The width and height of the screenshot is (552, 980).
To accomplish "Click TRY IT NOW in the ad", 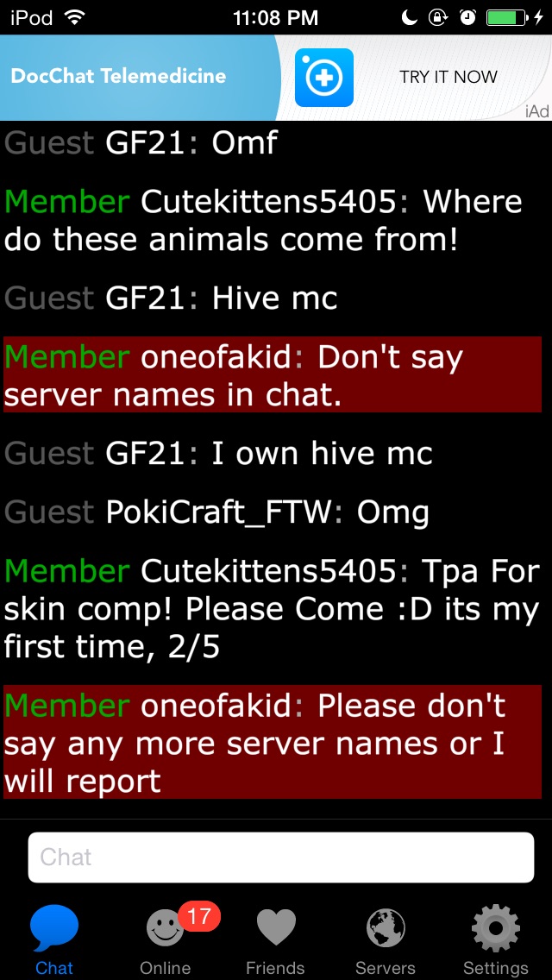I will coord(448,77).
